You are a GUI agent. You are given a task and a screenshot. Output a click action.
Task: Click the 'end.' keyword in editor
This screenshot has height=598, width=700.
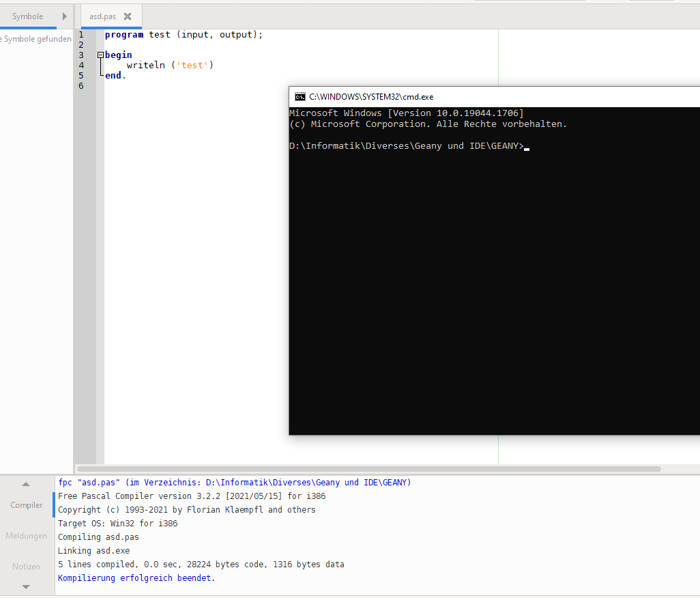click(x=115, y=76)
